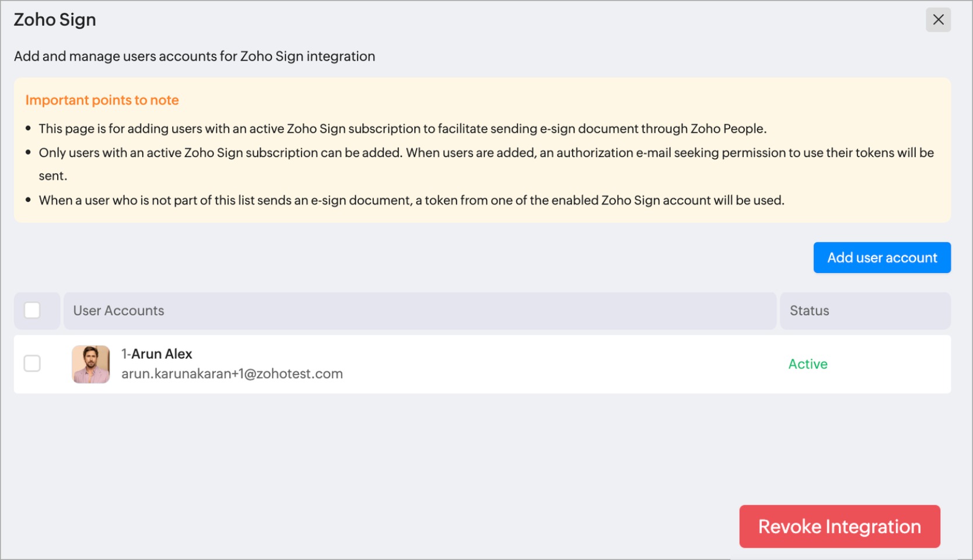Click the subtitle about managing user accounts
The height and width of the screenshot is (560, 973).
pyautogui.click(x=194, y=57)
